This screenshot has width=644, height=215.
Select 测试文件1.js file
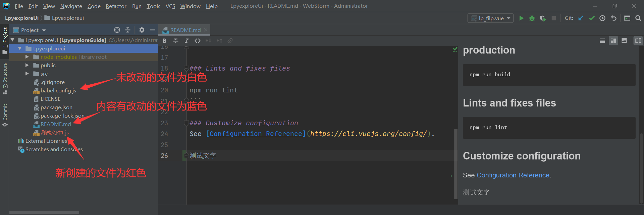click(51, 132)
